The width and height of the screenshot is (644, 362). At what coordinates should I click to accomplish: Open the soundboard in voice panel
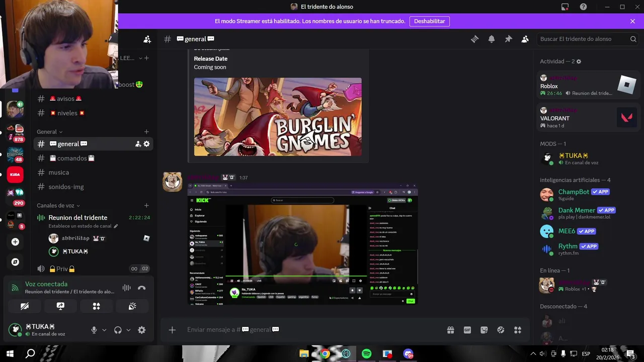click(132, 306)
